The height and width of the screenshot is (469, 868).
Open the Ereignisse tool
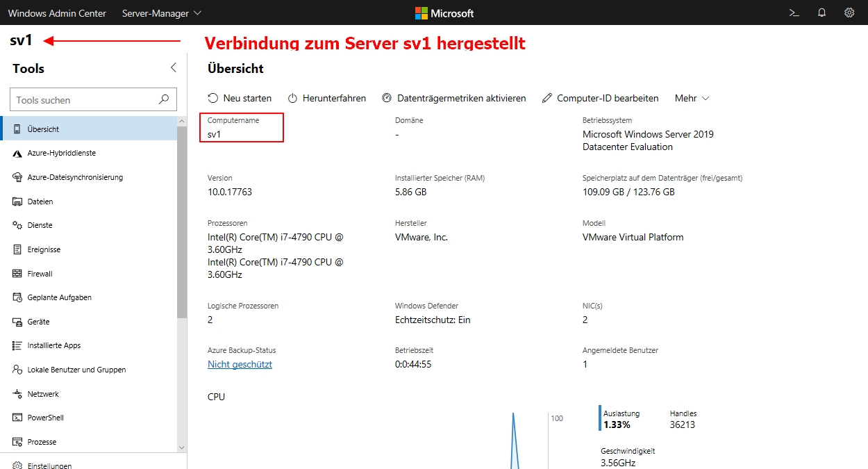pyautogui.click(x=89, y=249)
